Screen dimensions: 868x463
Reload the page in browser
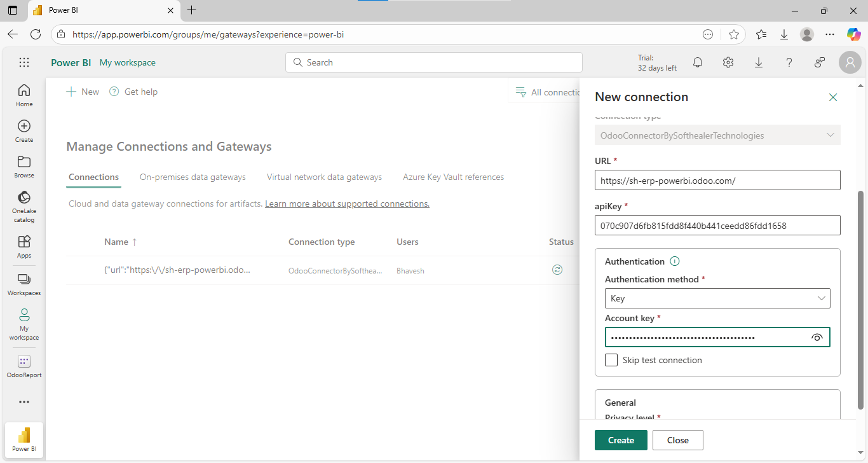click(x=36, y=34)
